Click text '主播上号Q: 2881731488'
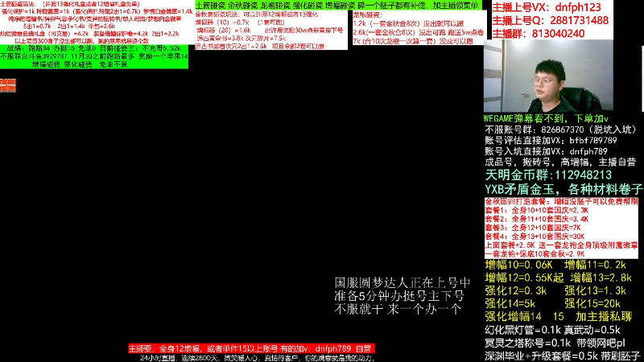 [550, 20]
